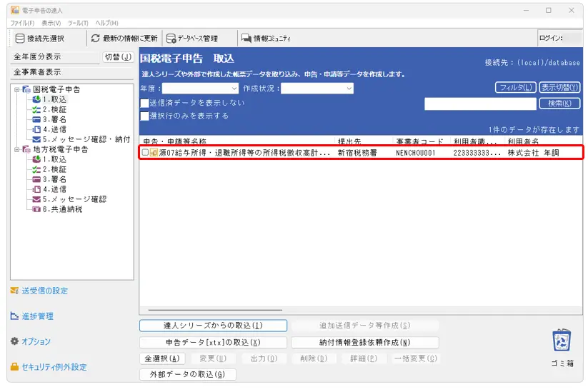This screenshot has height=392, width=588.
Task: Open the ツール(T) menu
Action: (79, 23)
